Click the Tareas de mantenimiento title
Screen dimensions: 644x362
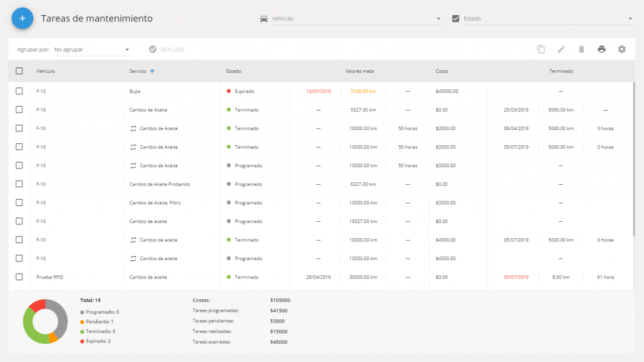coord(97,18)
